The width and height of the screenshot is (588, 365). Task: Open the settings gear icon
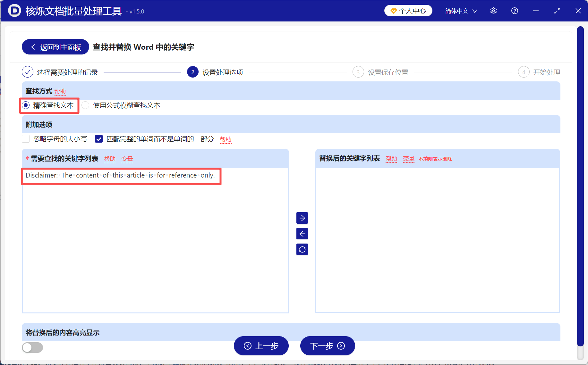493,11
